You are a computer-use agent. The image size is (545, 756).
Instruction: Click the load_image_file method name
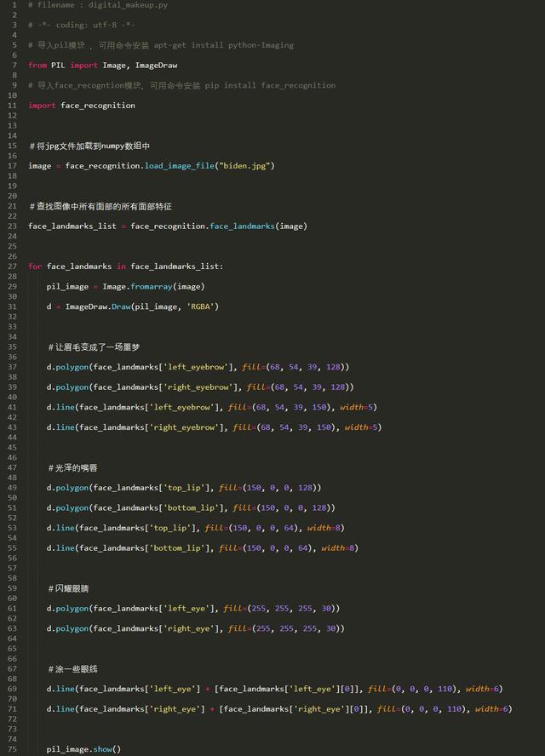[180, 166]
